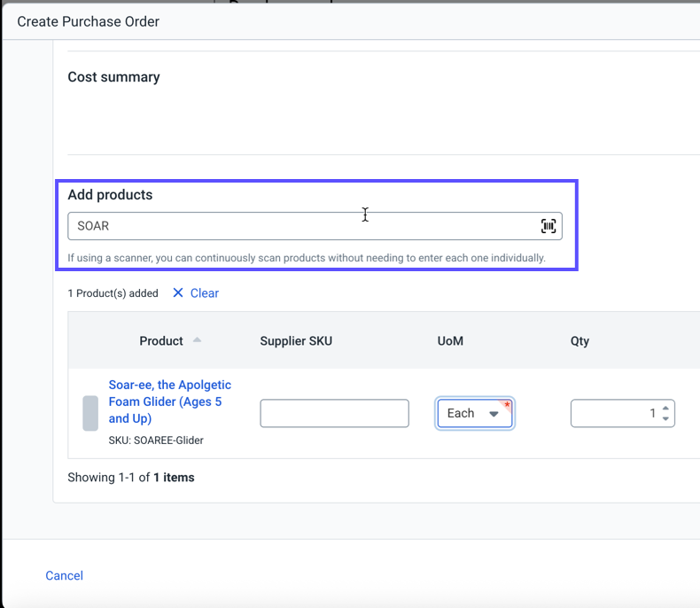Open the Each UoM dropdown
This screenshot has height=608, width=700.
pos(475,413)
